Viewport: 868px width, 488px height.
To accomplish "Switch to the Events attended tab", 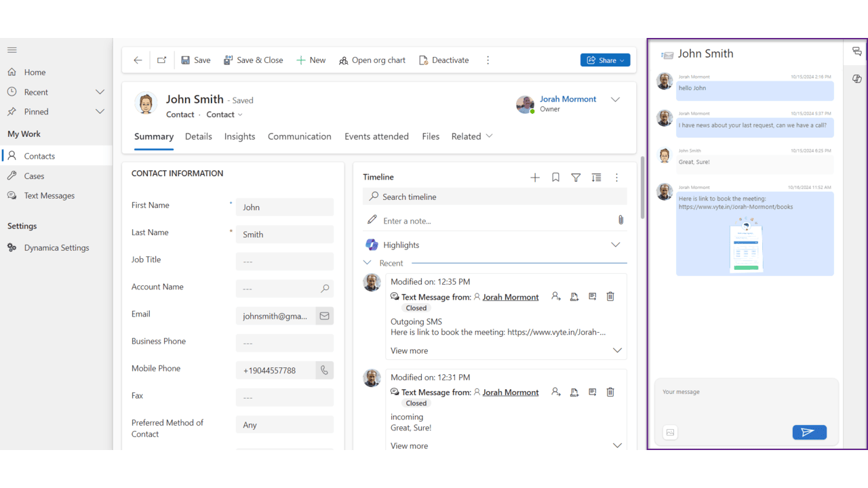I will (x=376, y=136).
